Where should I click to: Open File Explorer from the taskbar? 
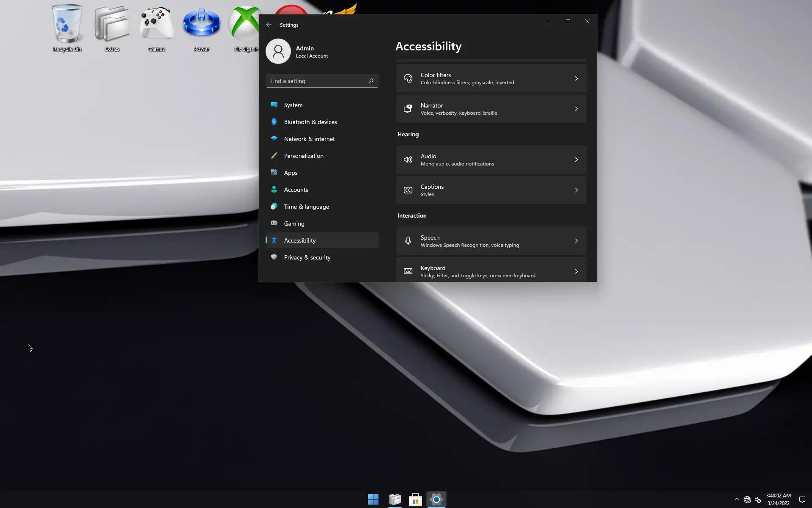(x=395, y=500)
